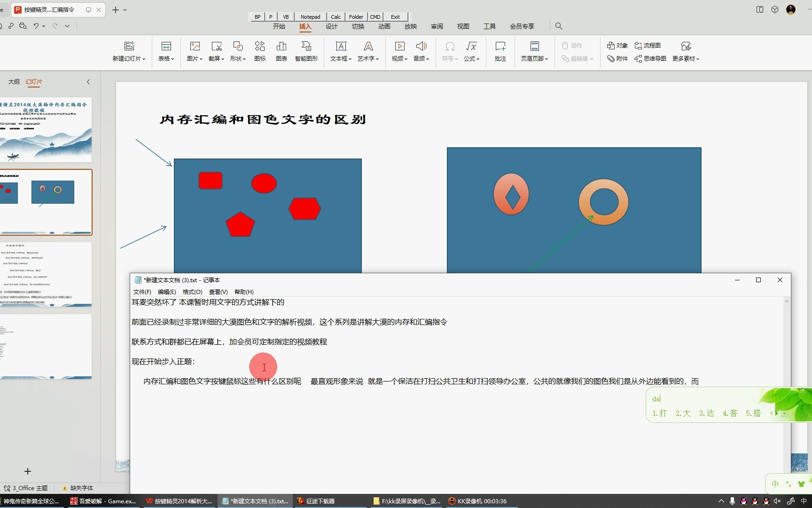Screen dimensions: 812x508
Task: Click the 截屏 screenshot icon
Action: coord(217,46)
